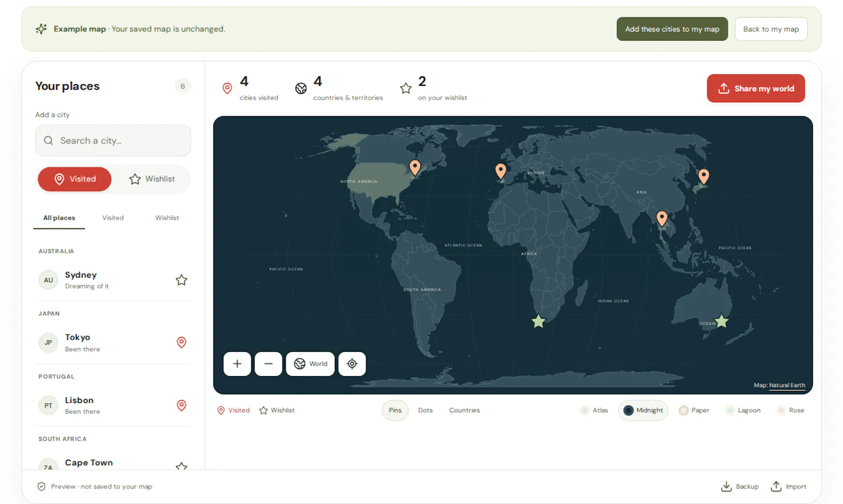Switch map display to Dots
Viewport: 843px width, 504px height.
click(x=425, y=410)
